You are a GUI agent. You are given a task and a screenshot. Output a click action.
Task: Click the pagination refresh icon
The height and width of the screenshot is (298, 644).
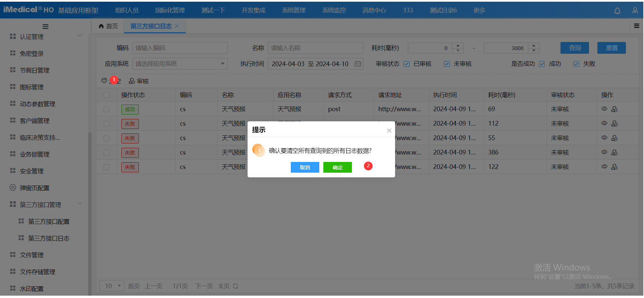click(x=235, y=286)
